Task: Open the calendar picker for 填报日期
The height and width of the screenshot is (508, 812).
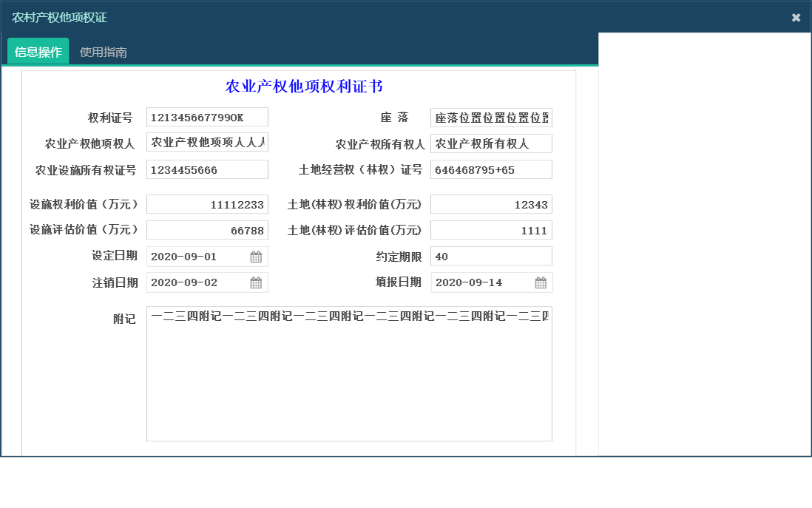Action: click(x=541, y=282)
